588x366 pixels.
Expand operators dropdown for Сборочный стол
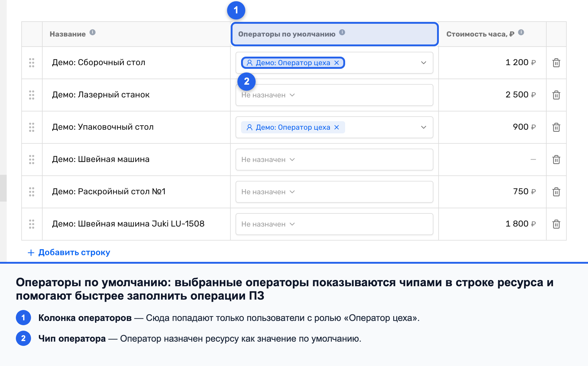pos(423,63)
